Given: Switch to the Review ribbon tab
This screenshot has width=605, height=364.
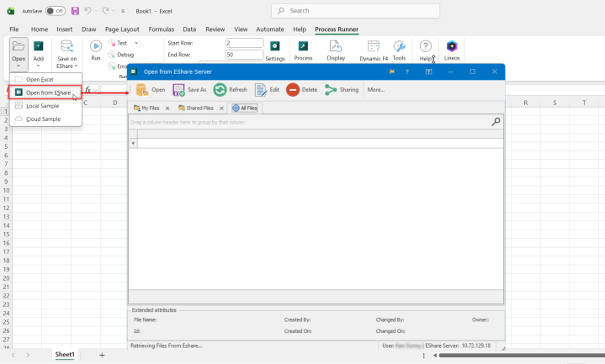Looking at the screenshot, I should point(215,29).
